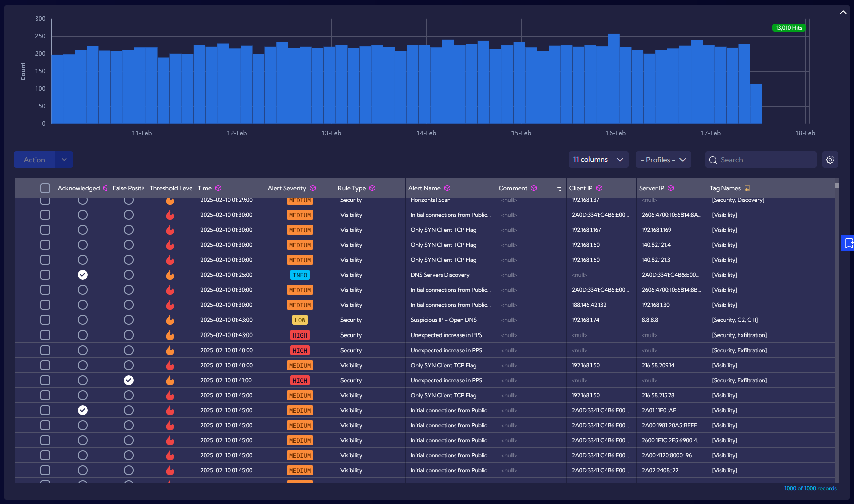
Task: Tick the select-all checkbox in table header
Action: 45,188
